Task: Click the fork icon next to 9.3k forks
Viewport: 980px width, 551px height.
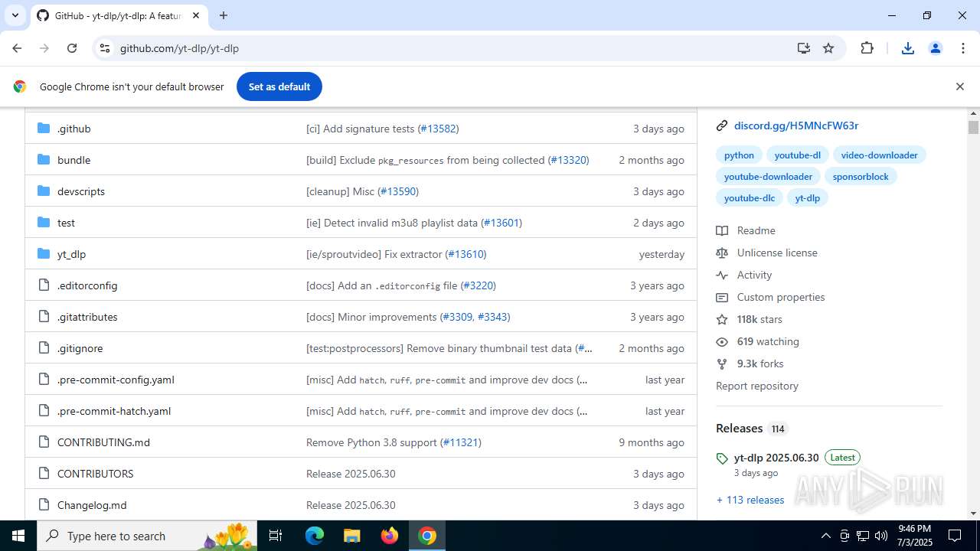Action: (x=721, y=364)
